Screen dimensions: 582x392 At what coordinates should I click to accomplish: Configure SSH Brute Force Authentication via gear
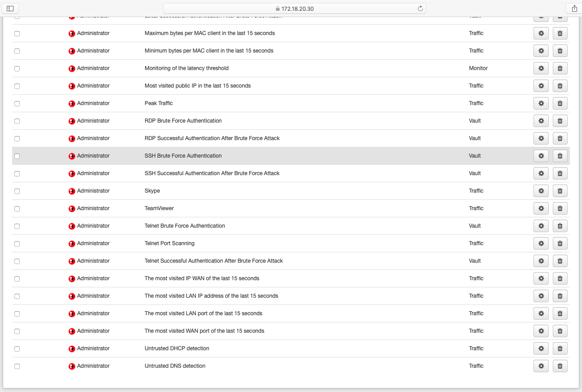click(541, 156)
